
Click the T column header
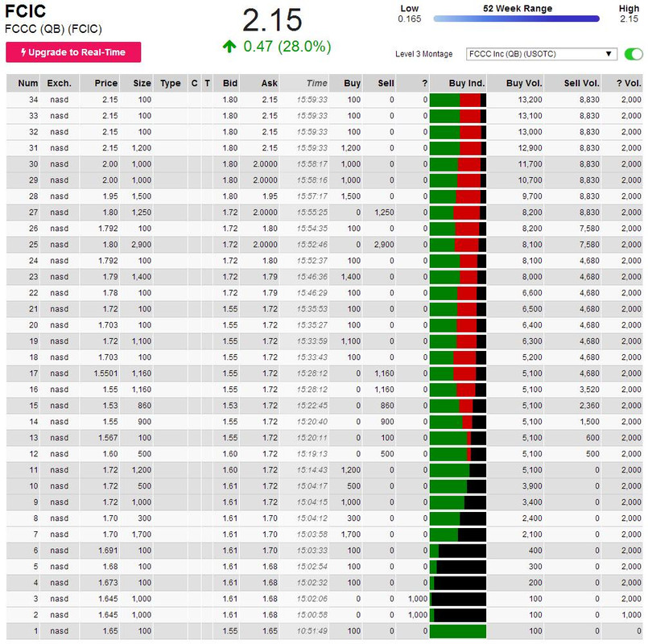click(208, 83)
